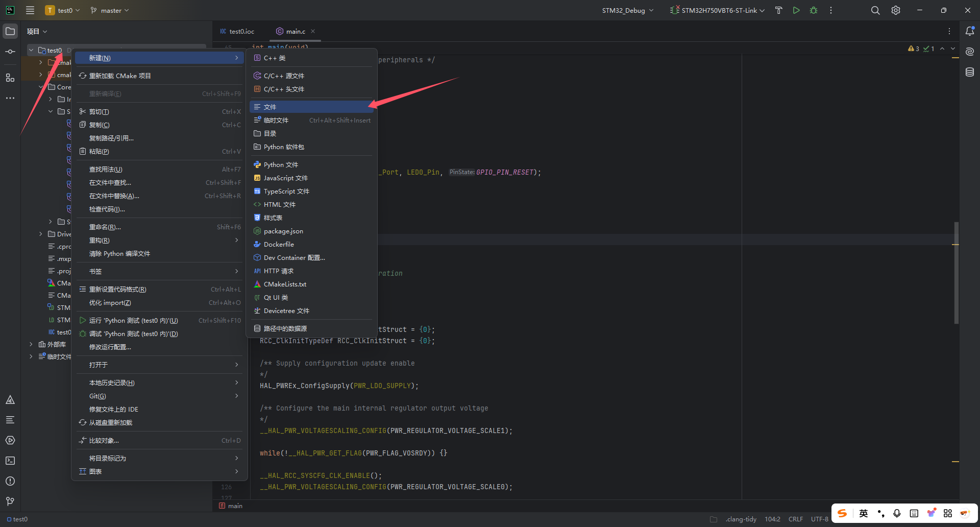Select 重新加载 CMake 项目
980x527 pixels.
click(x=159, y=76)
